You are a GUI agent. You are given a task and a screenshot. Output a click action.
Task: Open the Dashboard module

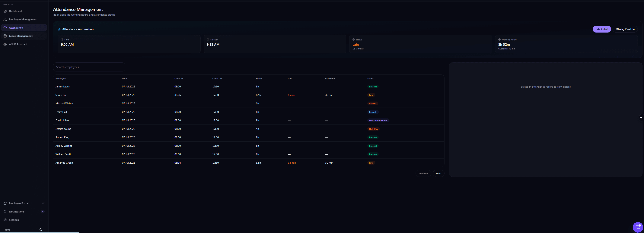[x=24, y=11]
